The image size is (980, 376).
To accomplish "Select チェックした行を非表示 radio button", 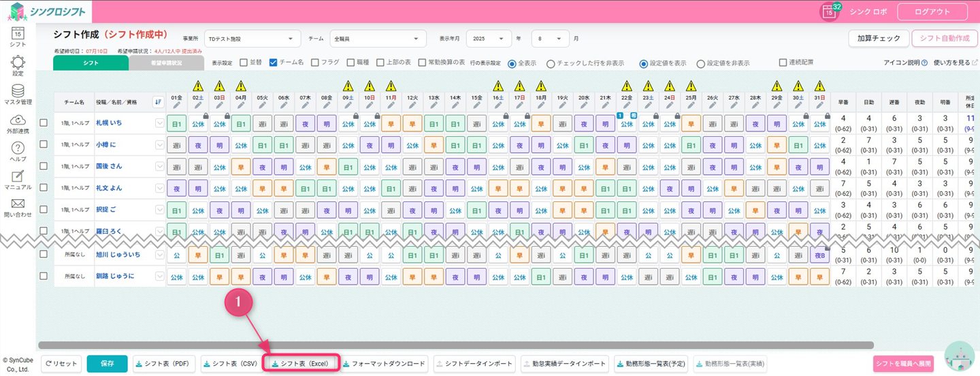I will (x=551, y=63).
